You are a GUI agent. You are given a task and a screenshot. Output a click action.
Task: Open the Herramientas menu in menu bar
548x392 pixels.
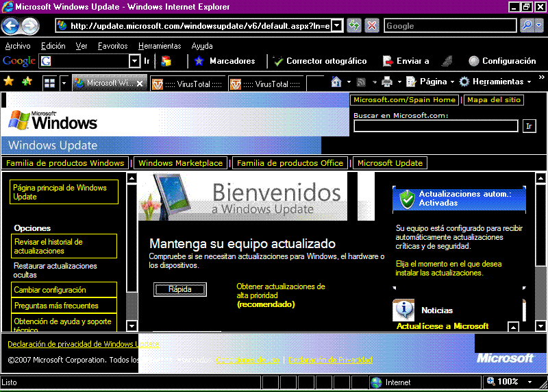[160, 46]
